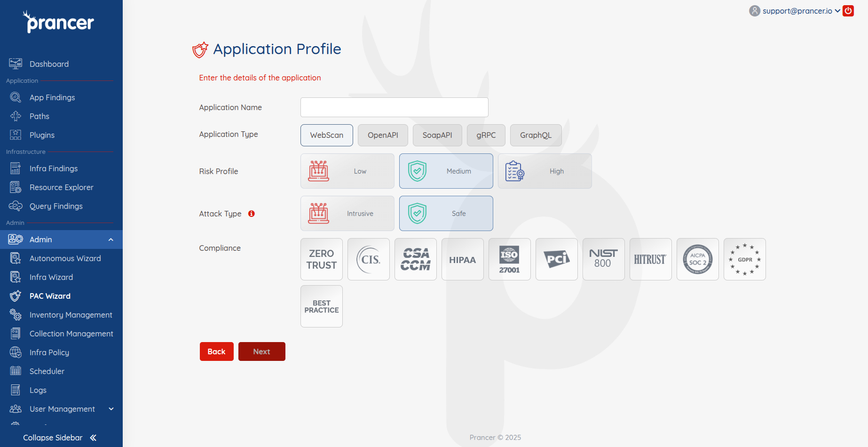Toggle PCI compliance
Screen dimensions: 868x447
point(557,259)
